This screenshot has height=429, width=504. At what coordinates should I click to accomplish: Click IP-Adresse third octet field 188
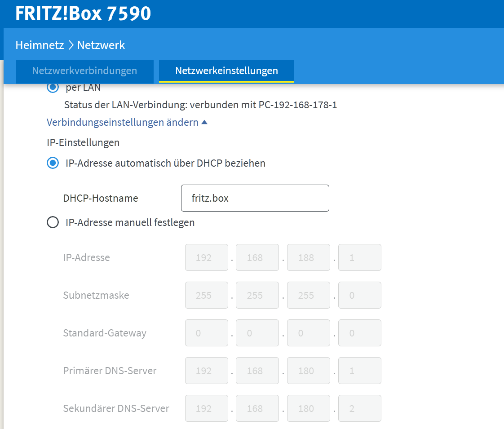click(x=309, y=257)
